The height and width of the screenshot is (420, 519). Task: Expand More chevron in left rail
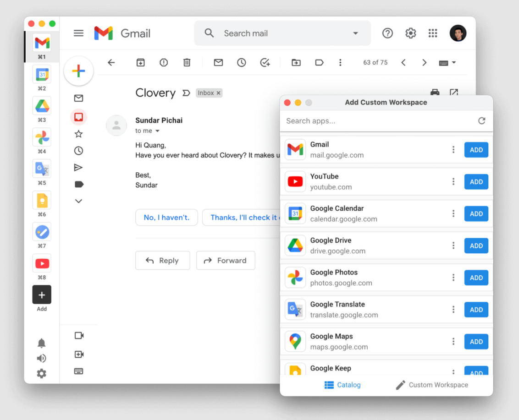pyautogui.click(x=78, y=201)
